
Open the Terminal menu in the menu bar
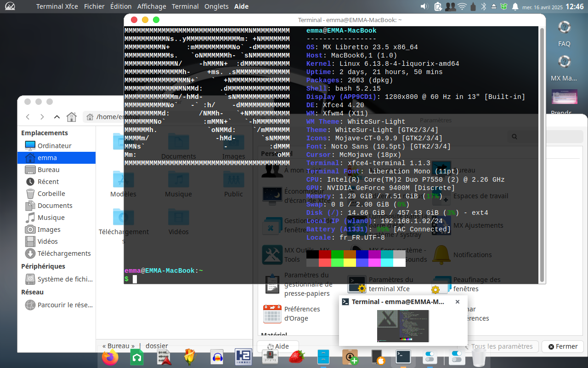point(185,6)
